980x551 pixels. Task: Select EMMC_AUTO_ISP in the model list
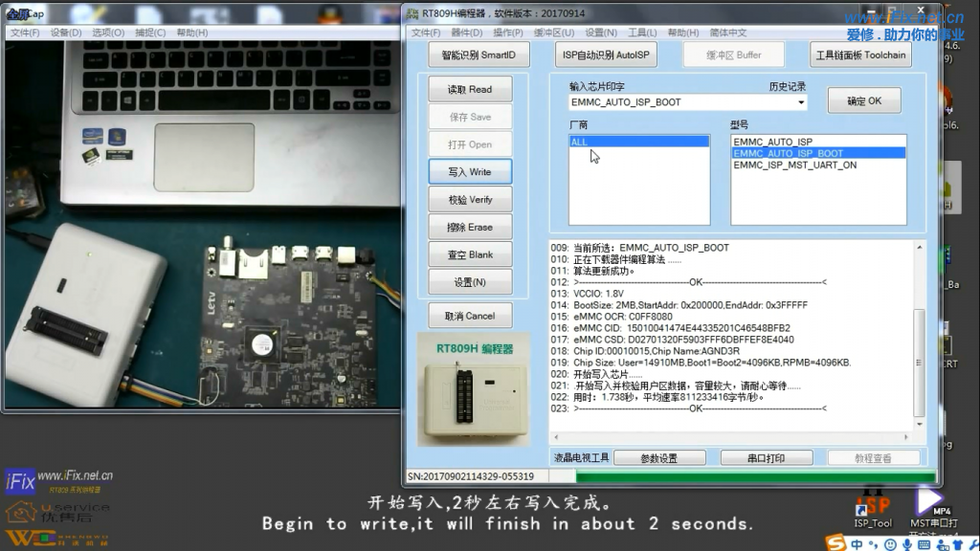[x=772, y=142]
